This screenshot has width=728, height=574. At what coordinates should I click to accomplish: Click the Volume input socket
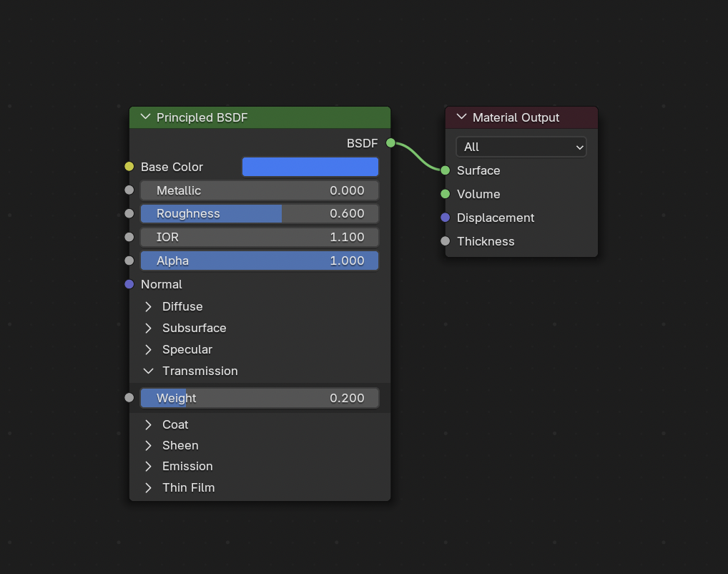pyautogui.click(x=446, y=194)
